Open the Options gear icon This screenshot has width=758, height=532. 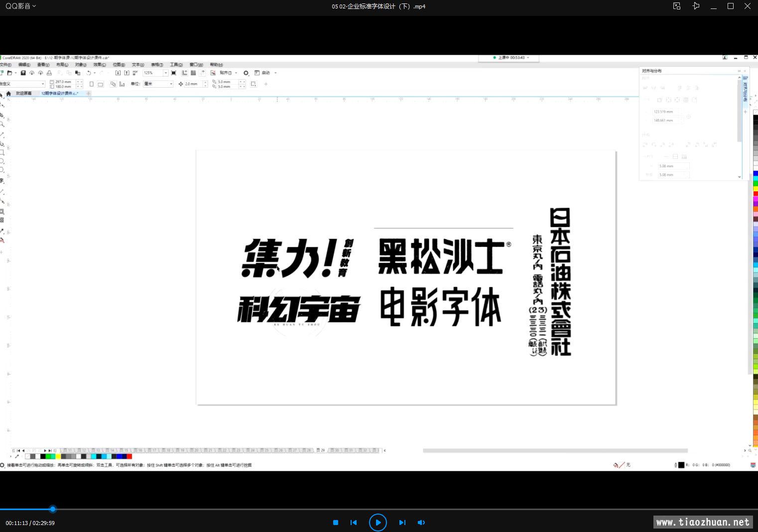coord(246,73)
